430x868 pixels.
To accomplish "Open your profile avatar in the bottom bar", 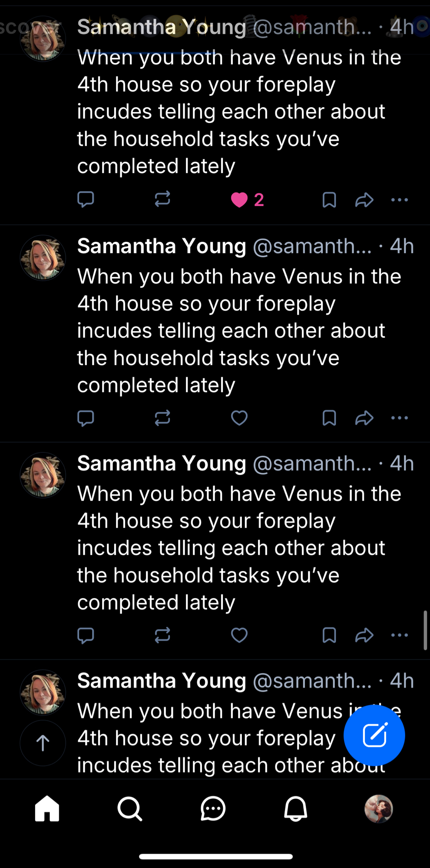I will click(x=378, y=809).
